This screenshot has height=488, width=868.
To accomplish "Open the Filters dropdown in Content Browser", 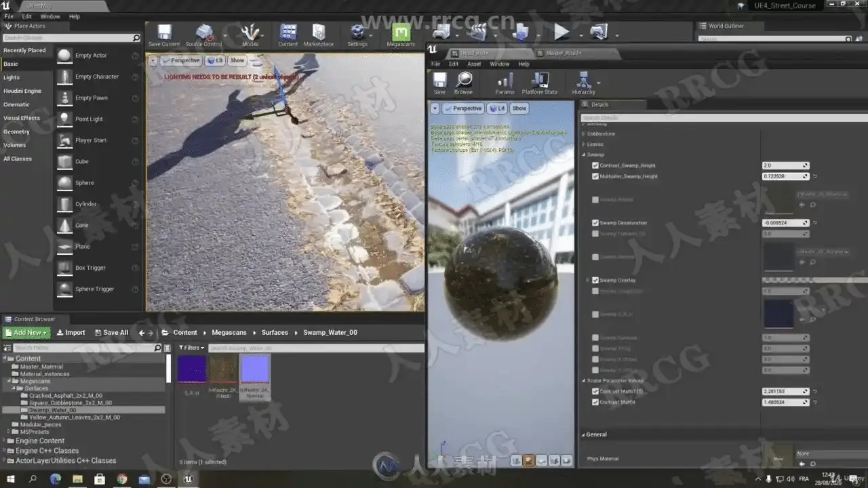I will (x=192, y=348).
